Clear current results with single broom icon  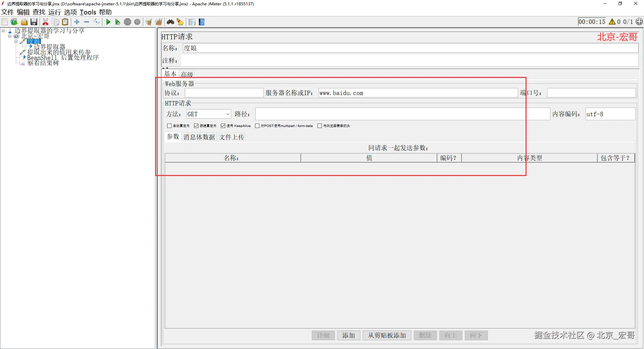tap(148, 22)
